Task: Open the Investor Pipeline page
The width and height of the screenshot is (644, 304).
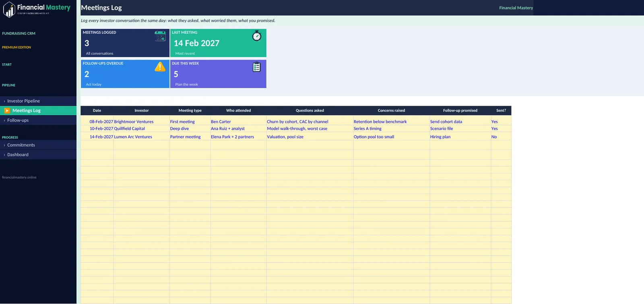Action: (38, 101)
